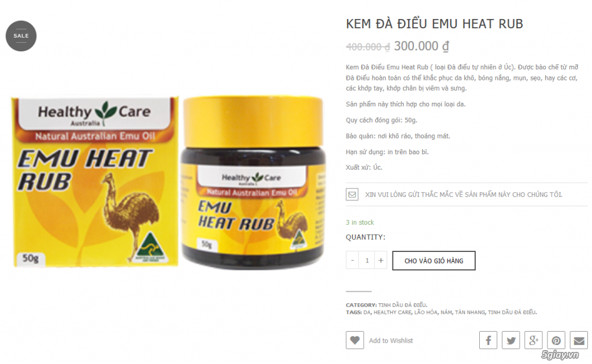Open the LÃO HÓA tag
This screenshot has width=592, height=364.
tap(425, 312)
